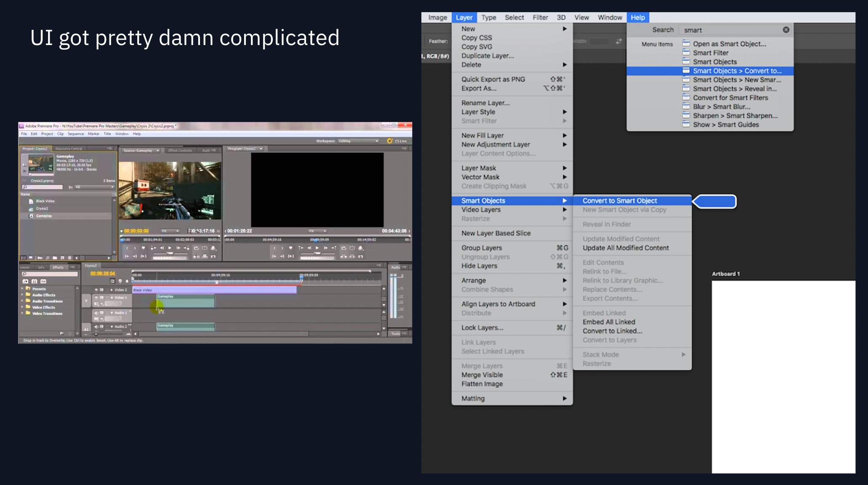The height and width of the screenshot is (485, 868).
Task: Switch to the Effect Controls tab
Action: point(180,150)
